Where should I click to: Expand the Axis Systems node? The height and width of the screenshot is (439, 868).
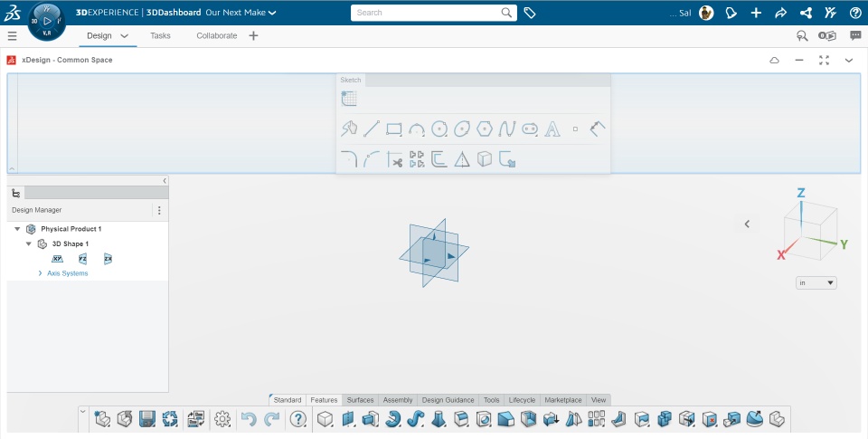(40, 273)
